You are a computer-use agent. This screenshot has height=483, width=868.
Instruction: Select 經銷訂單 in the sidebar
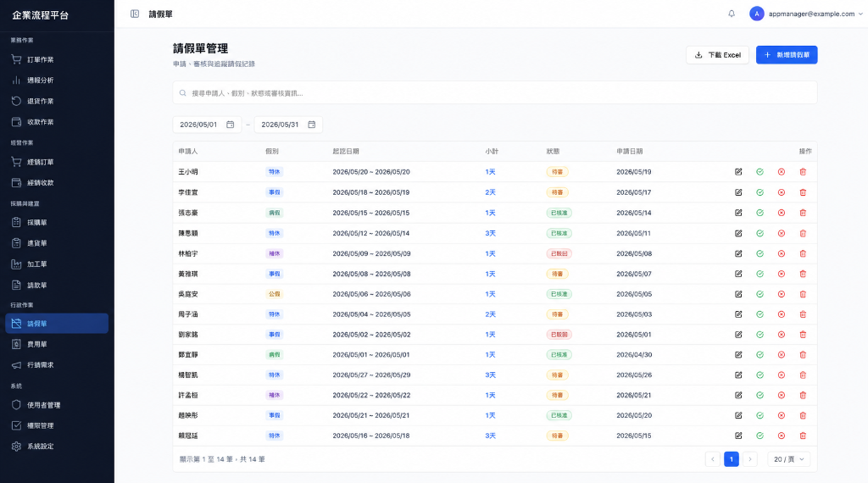coord(57,162)
